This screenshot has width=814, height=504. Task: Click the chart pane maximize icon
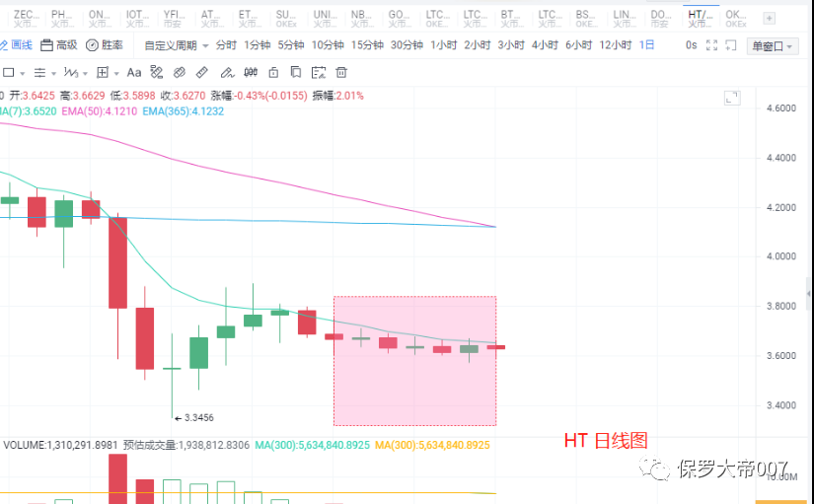pos(732,98)
